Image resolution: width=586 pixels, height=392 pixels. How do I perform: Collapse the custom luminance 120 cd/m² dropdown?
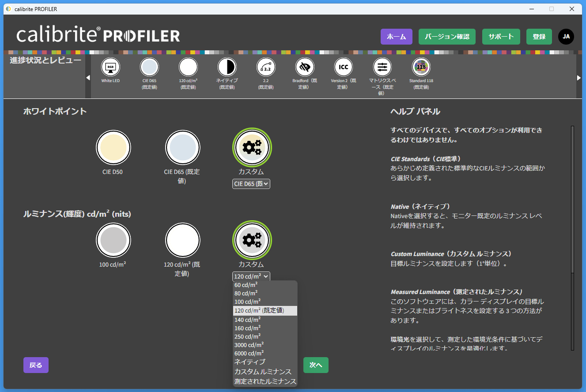[251, 276]
